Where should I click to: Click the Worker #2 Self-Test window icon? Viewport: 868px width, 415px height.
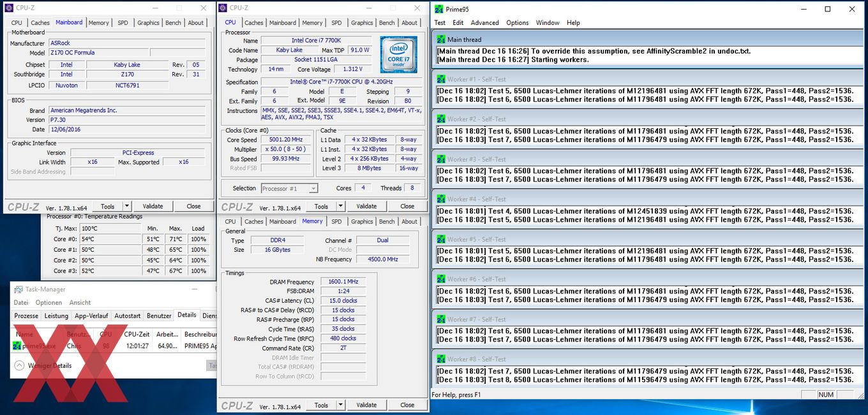[441, 119]
